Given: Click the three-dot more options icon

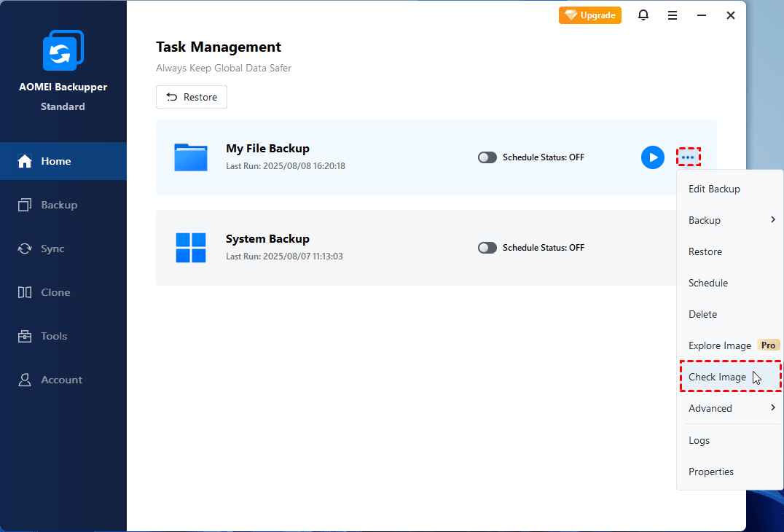Looking at the screenshot, I should 688,157.
